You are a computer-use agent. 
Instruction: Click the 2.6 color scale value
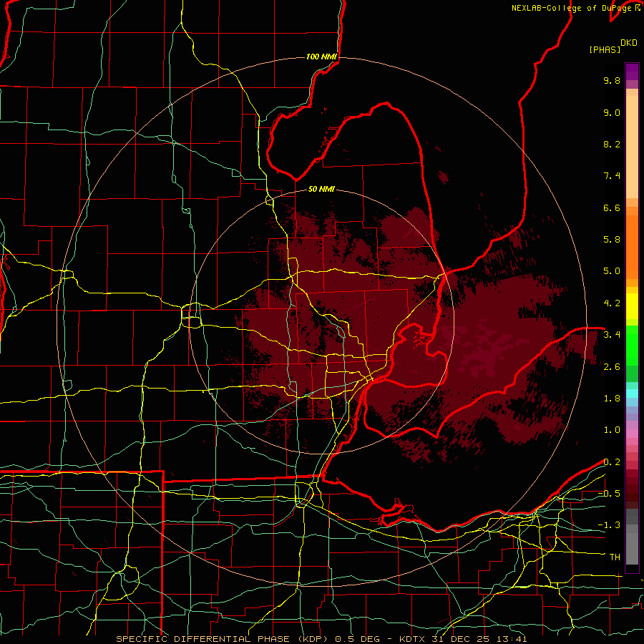pos(612,367)
